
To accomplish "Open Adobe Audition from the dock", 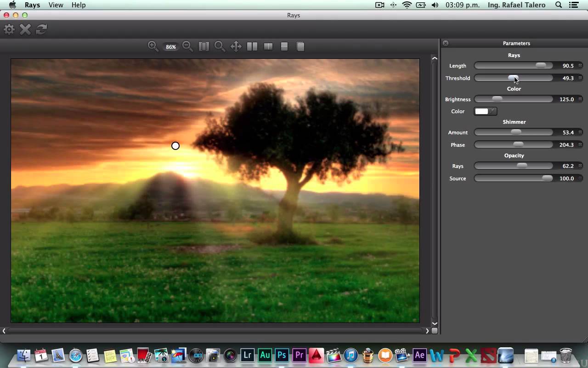I will click(x=265, y=355).
